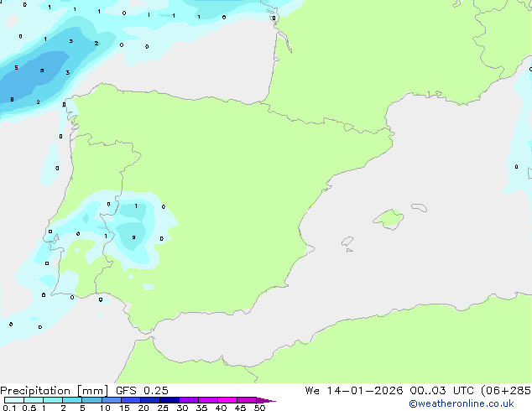This screenshot has width=532, height=411.
Task: Click the '30' legend label
Action: [182, 408]
